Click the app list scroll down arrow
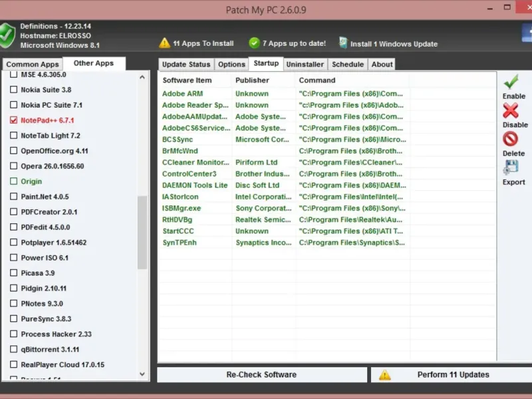 pos(142,374)
